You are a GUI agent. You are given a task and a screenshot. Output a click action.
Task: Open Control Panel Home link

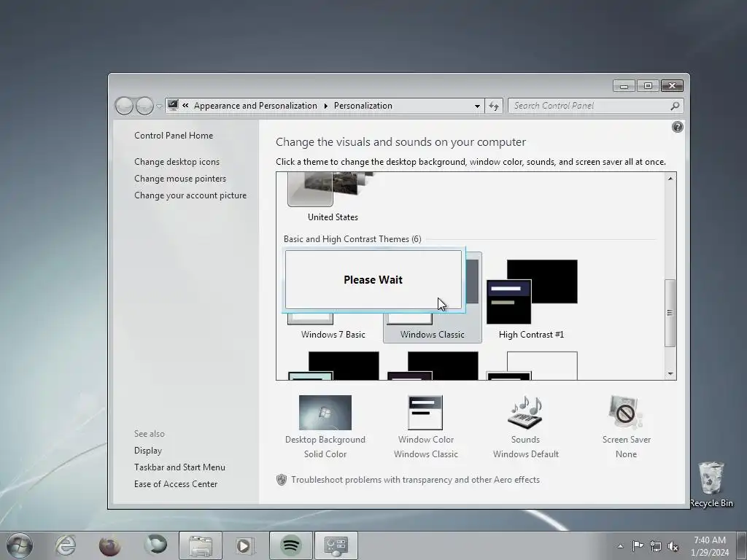pos(174,135)
